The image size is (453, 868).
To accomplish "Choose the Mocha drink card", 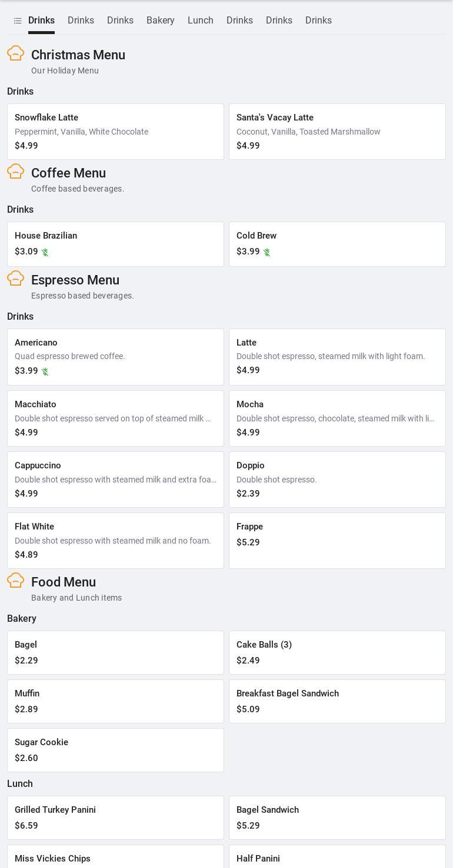I will point(337,418).
